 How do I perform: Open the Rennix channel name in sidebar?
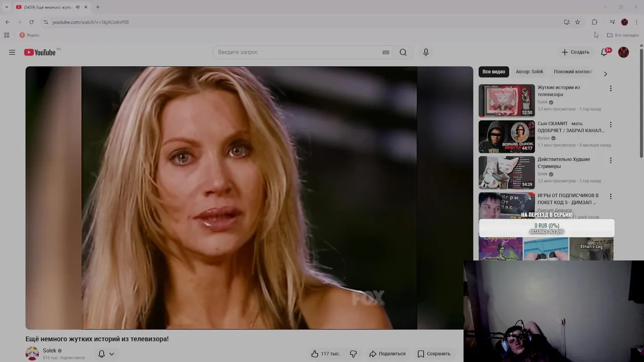pyautogui.click(x=543, y=138)
